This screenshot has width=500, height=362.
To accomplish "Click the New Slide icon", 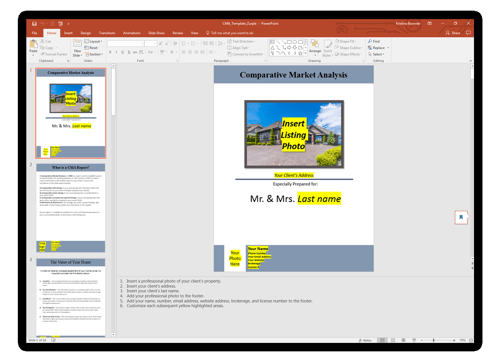I will (77, 43).
